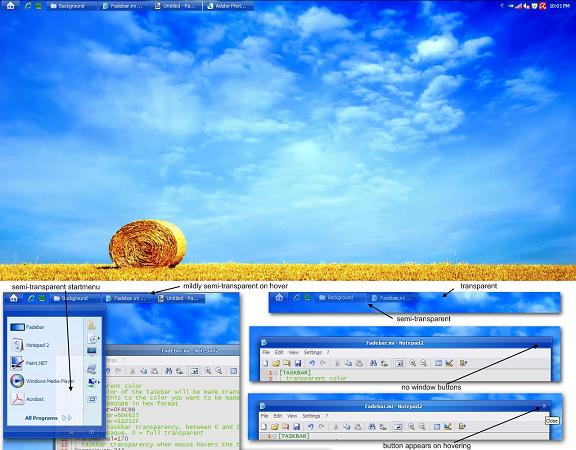
Task: Click the home start button in the preview labeled 'transparent'
Action: (x=279, y=297)
